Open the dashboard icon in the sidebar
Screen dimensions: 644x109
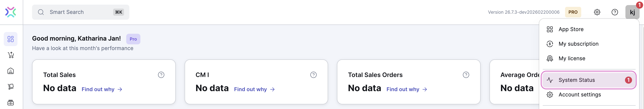click(x=10, y=39)
